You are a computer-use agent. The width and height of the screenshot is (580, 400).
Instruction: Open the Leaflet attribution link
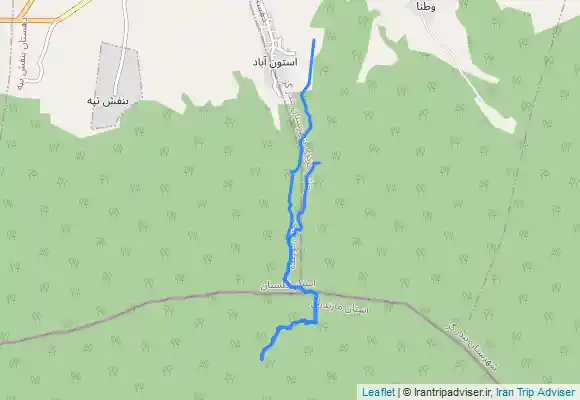coord(378,392)
